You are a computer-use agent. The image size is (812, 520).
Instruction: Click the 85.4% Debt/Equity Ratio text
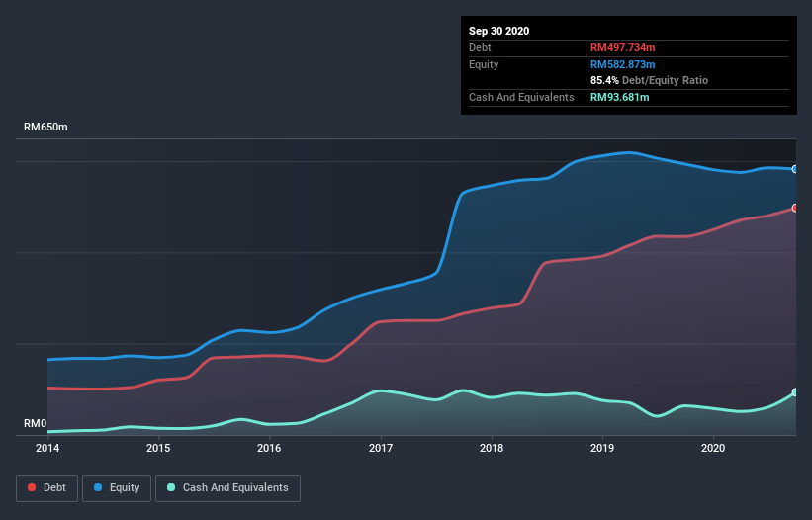click(650, 80)
